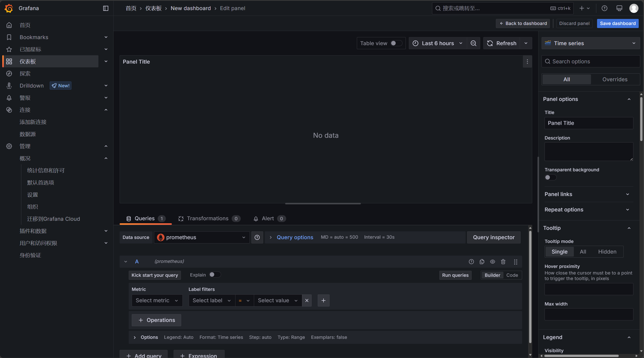
Task: Select Single tooltip mode
Action: (559, 252)
